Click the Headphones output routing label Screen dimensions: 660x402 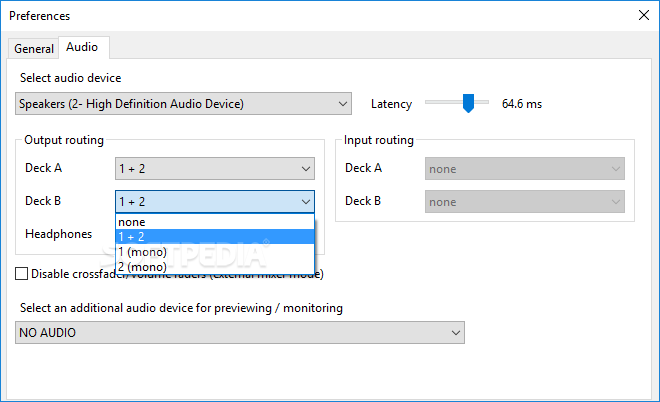tap(58, 234)
